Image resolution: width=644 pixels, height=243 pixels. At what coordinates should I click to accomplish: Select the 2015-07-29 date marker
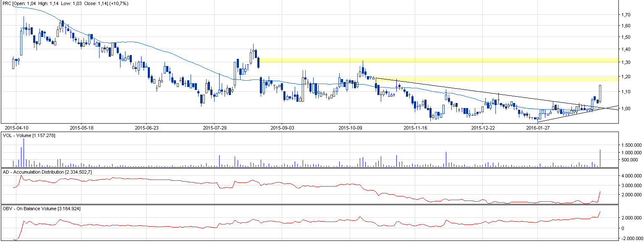215,127
